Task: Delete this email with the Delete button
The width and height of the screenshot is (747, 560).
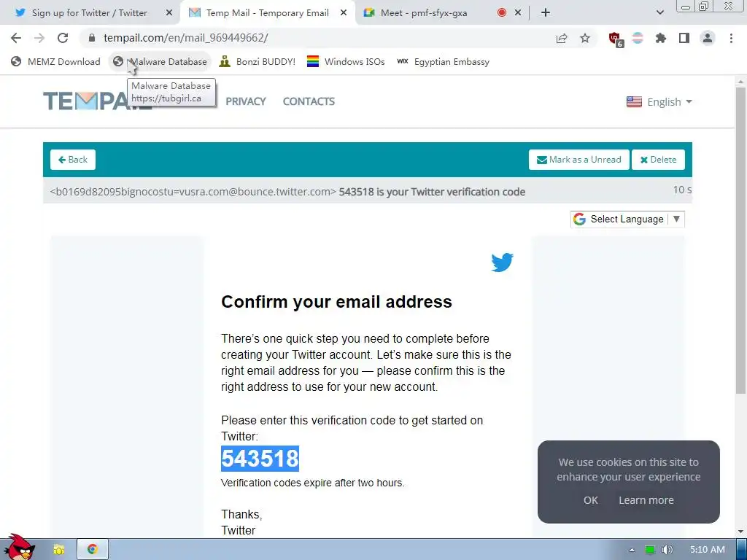Action: 658,160
